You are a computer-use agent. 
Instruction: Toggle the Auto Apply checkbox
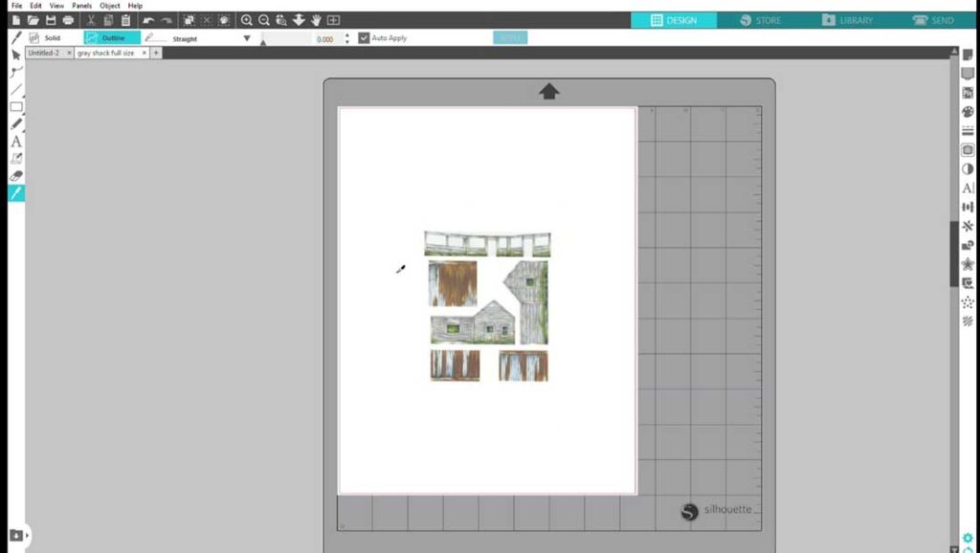point(364,38)
